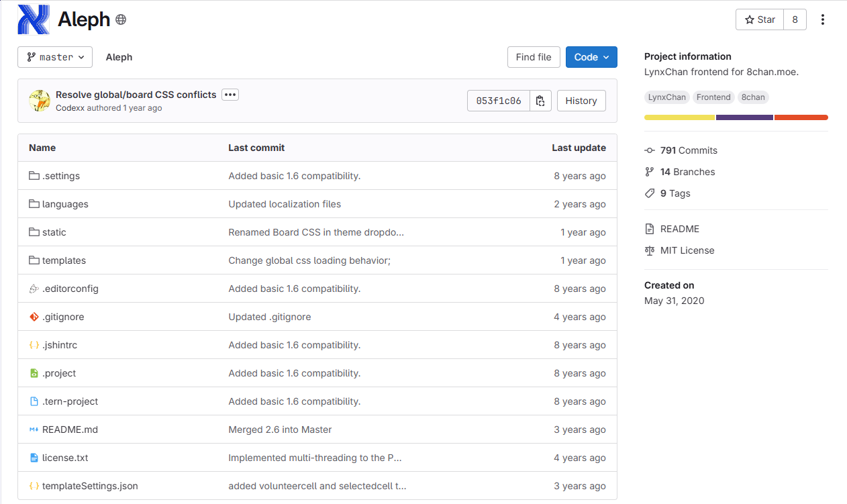Screen dimensions: 847x504
Task: Click the tag icon beside 9 Tags
Action: (x=649, y=193)
